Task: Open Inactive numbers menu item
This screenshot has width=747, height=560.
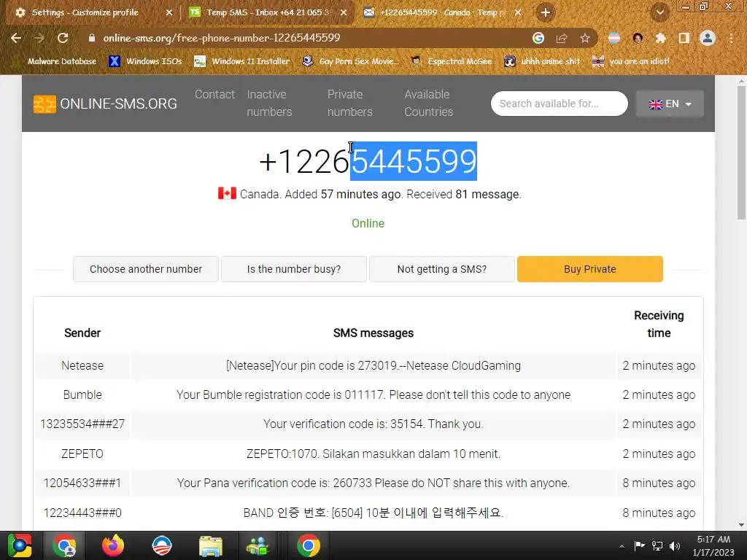Action: (269, 103)
